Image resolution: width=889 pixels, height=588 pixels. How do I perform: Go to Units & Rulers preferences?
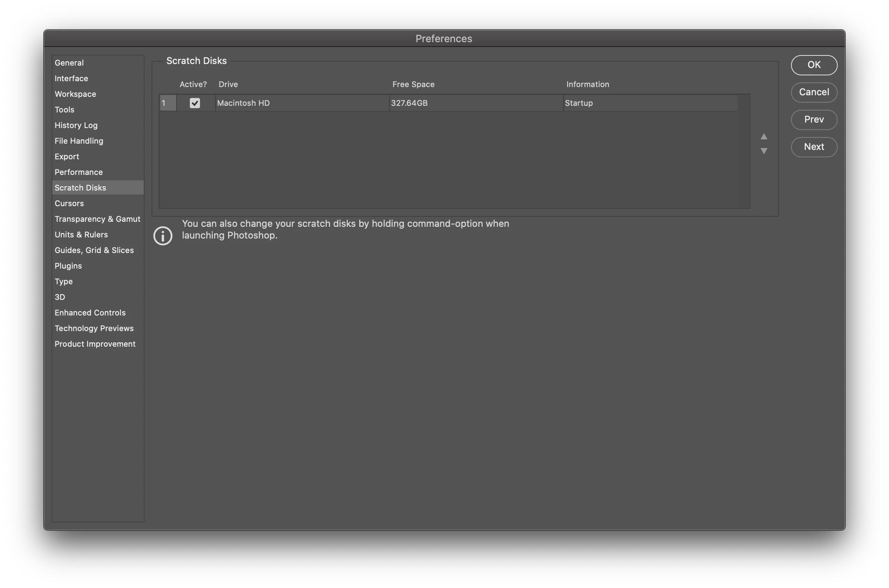click(x=81, y=235)
